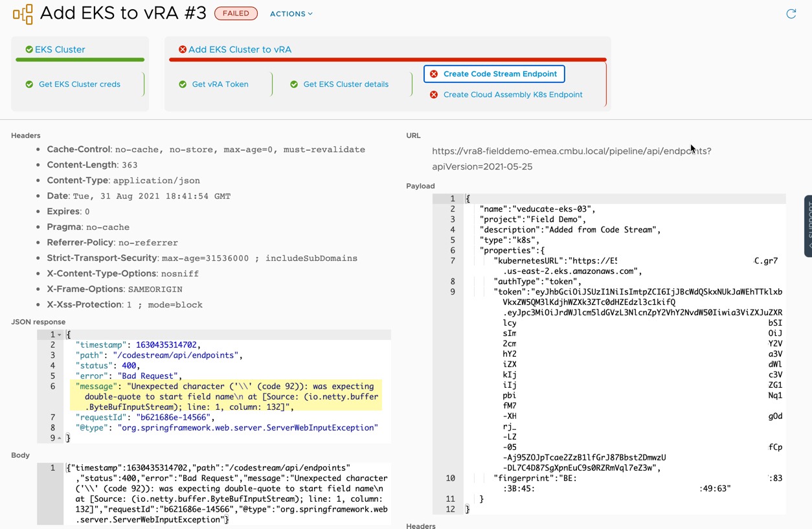Click the Pragma no-cache header
Screen dimensions: 812x529
pyautogui.click(x=88, y=227)
